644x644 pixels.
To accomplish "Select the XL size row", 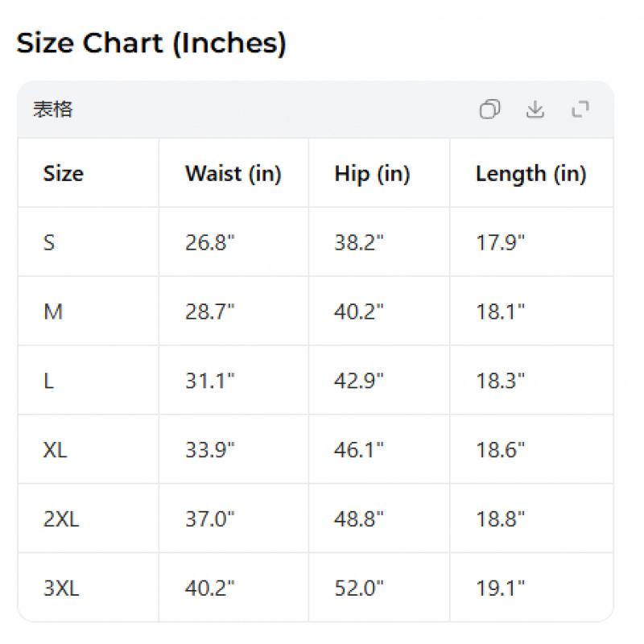I will pyautogui.click(x=55, y=449).
